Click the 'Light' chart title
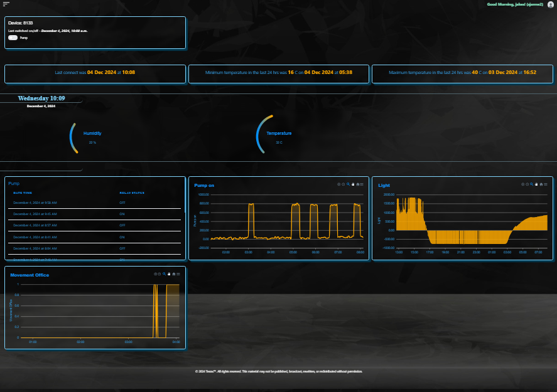Image resolution: width=557 pixels, height=392 pixels. [x=384, y=186]
